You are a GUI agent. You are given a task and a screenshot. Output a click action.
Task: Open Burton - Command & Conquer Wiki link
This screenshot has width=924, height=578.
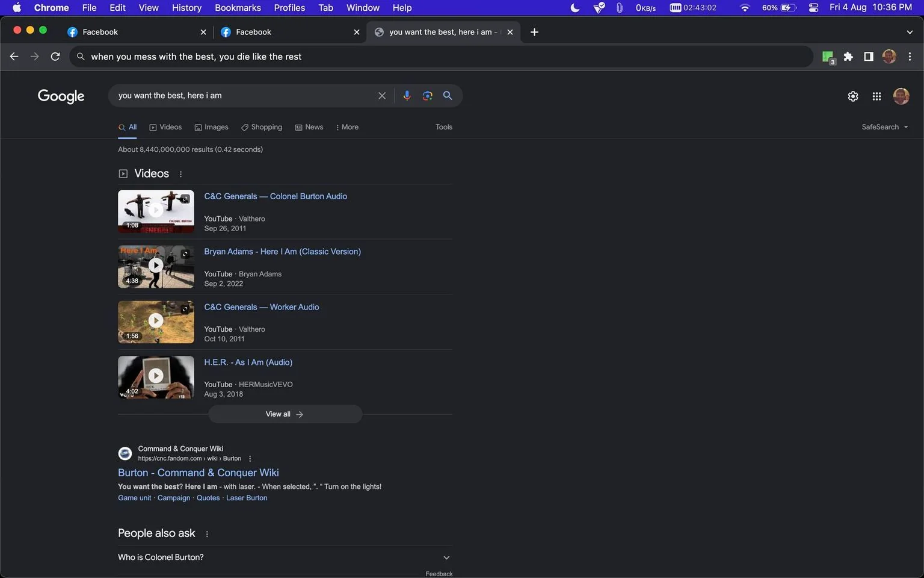(x=199, y=473)
